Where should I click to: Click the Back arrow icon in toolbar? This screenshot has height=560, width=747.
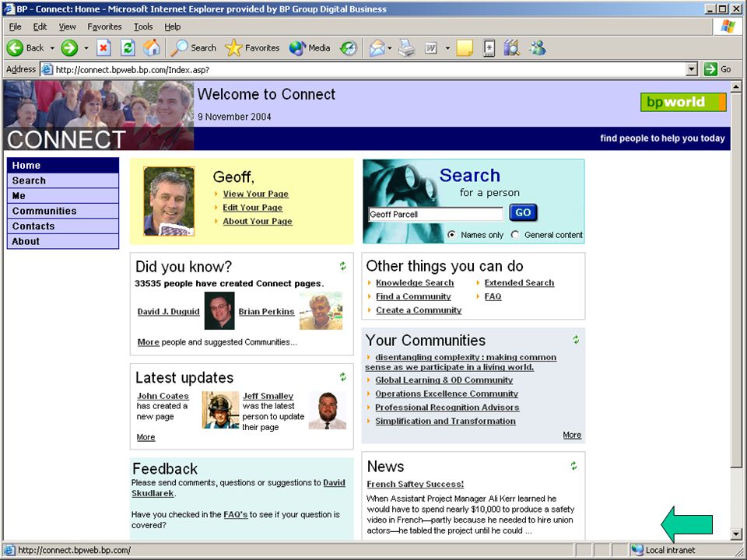coord(15,47)
